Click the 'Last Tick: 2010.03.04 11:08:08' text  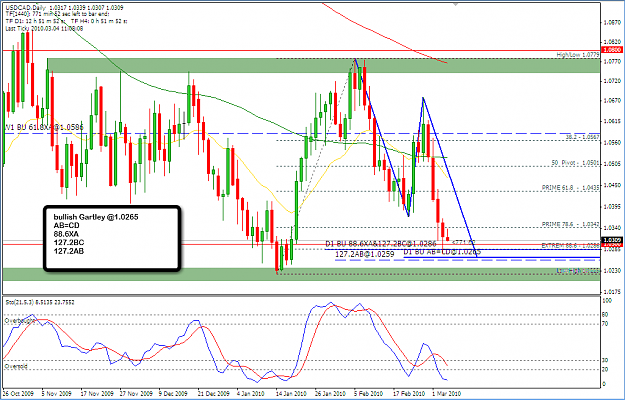tap(44, 28)
